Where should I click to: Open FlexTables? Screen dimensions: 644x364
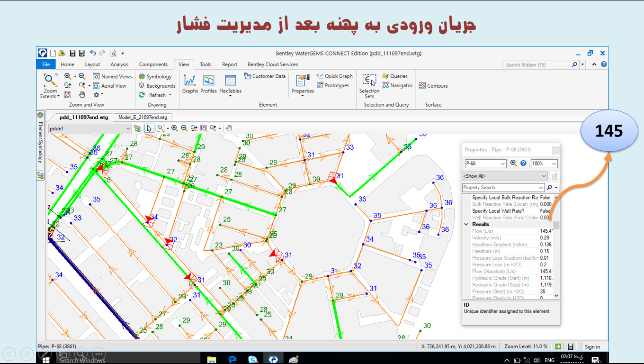tap(230, 84)
